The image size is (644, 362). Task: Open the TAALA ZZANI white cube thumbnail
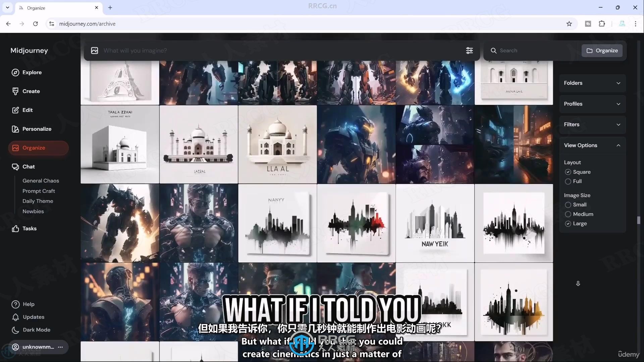click(x=120, y=144)
